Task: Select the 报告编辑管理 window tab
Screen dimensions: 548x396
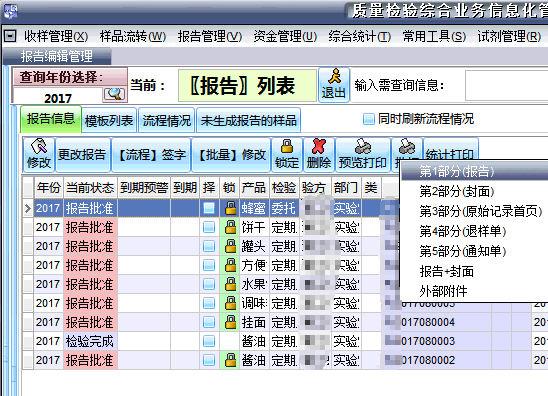Action: (57, 56)
